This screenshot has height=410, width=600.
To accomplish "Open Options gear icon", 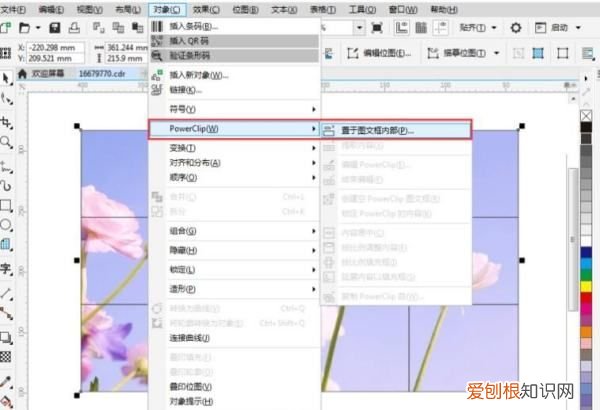I will [516, 28].
